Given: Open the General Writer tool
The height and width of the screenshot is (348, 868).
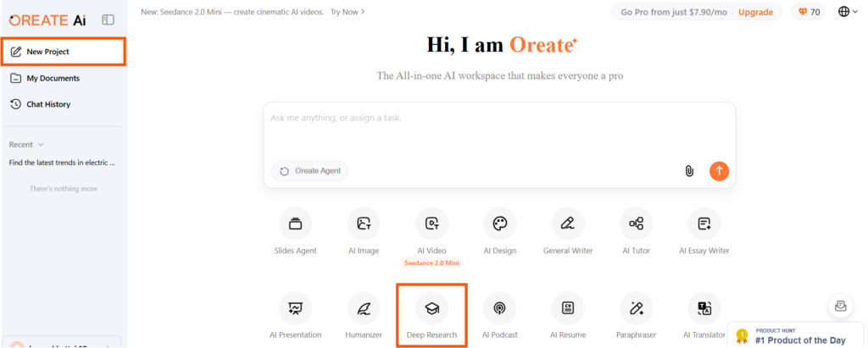Looking at the screenshot, I should pyautogui.click(x=567, y=231).
